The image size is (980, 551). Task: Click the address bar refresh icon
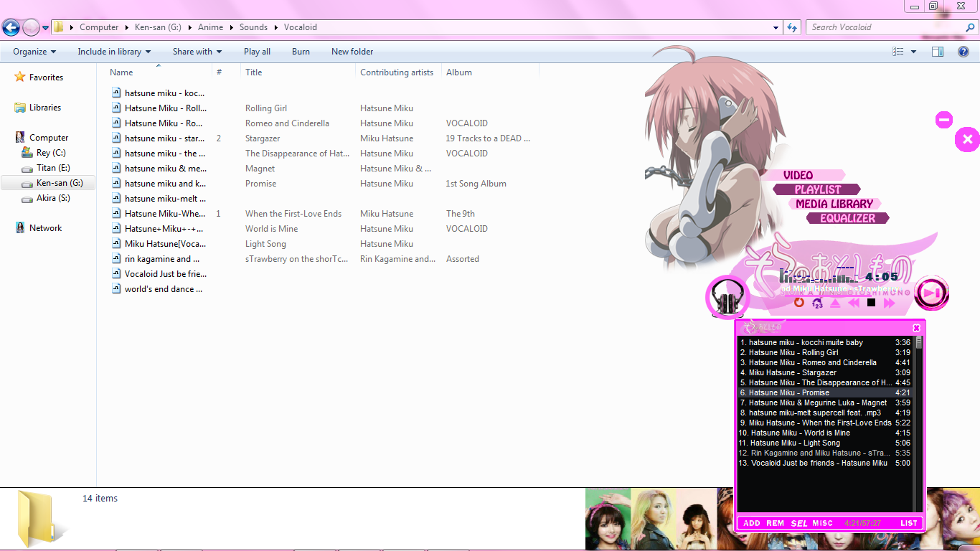pyautogui.click(x=792, y=27)
